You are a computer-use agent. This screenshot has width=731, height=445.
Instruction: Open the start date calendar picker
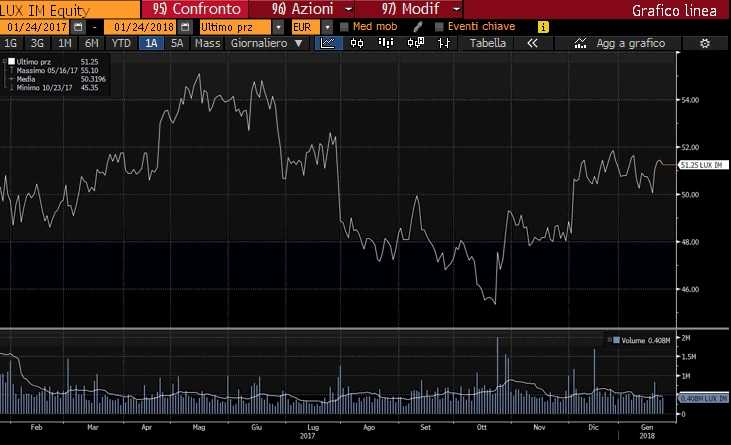tap(78, 27)
